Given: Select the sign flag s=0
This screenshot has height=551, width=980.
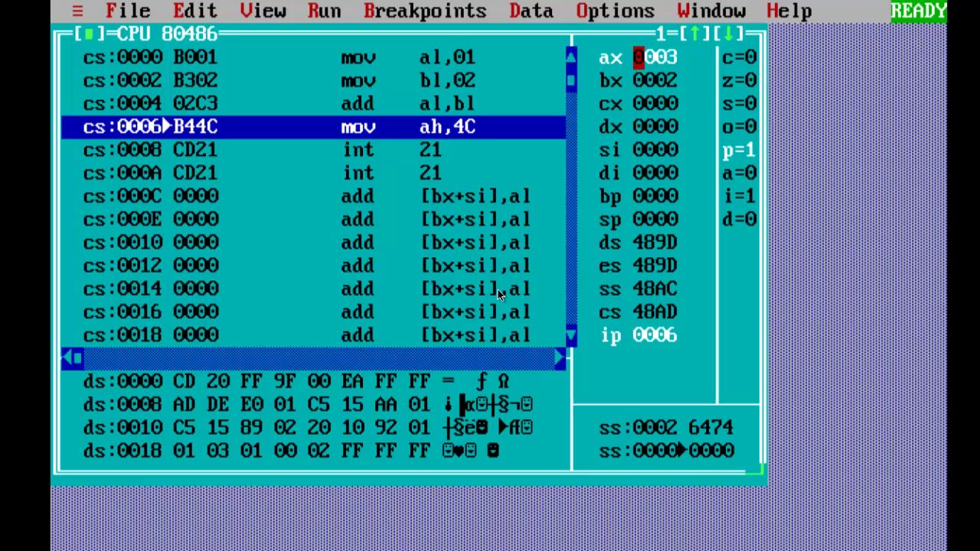Looking at the screenshot, I should pyautogui.click(x=740, y=103).
